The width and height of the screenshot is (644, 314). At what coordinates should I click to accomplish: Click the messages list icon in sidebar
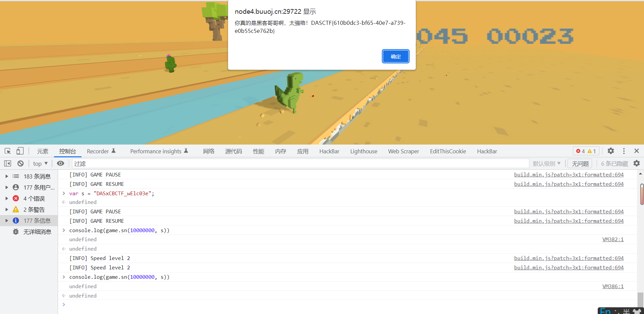coord(16,176)
